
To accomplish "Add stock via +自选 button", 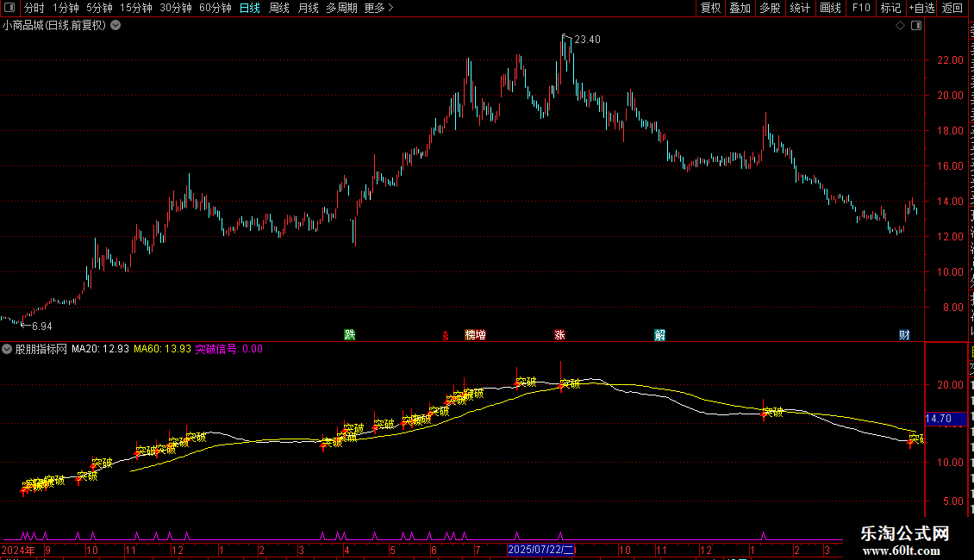I will pyautogui.click(x=921, y=8).
